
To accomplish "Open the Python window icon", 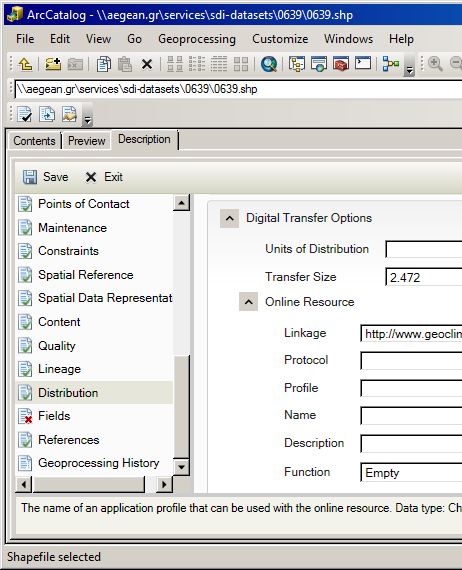I will 363,63.
